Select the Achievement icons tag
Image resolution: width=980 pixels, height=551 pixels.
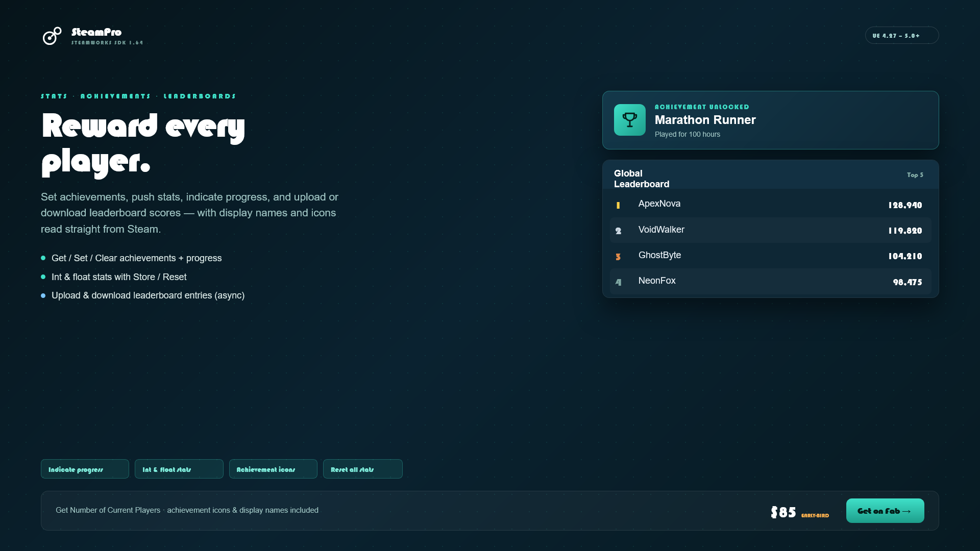[x=273, y=469]
